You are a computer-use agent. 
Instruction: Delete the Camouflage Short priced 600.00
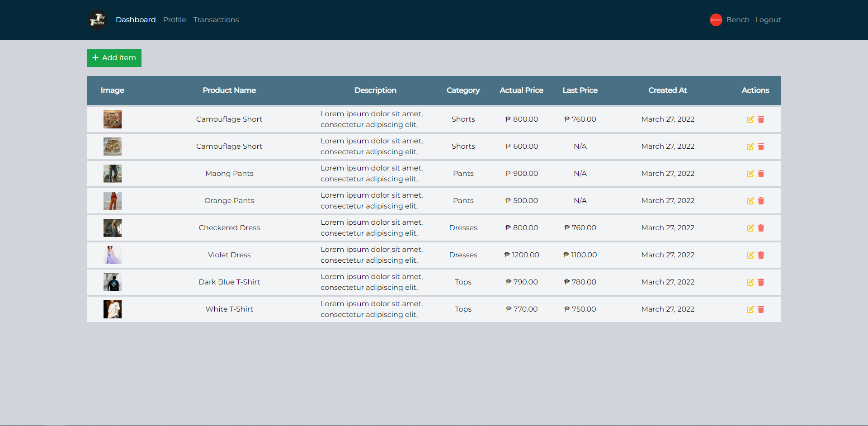(761, 147)
